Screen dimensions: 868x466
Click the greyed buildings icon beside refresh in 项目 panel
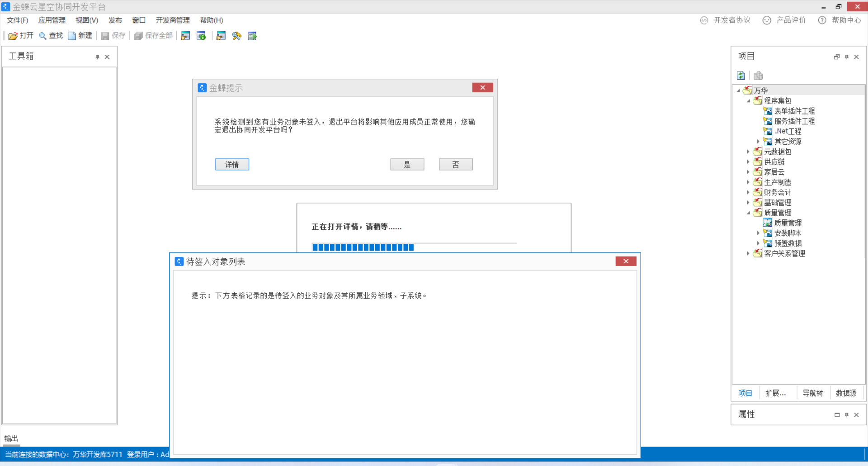(758, 76)
